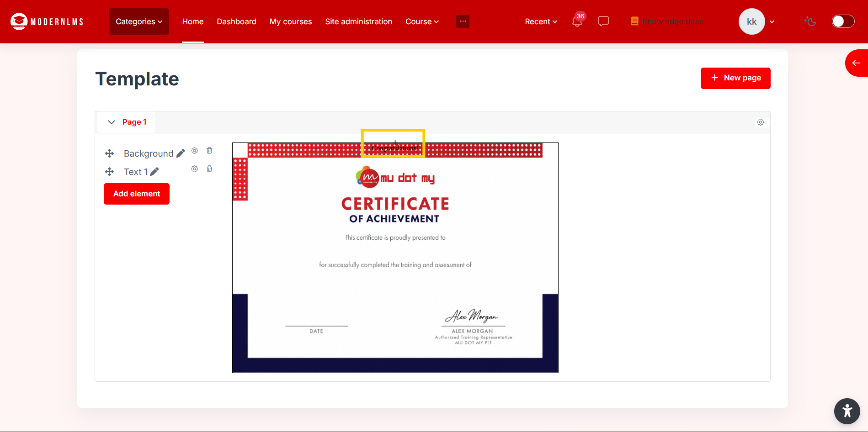This screenshot has height=432, width=868.
Task: Click the Template page heading
Action: click(137, 79)
